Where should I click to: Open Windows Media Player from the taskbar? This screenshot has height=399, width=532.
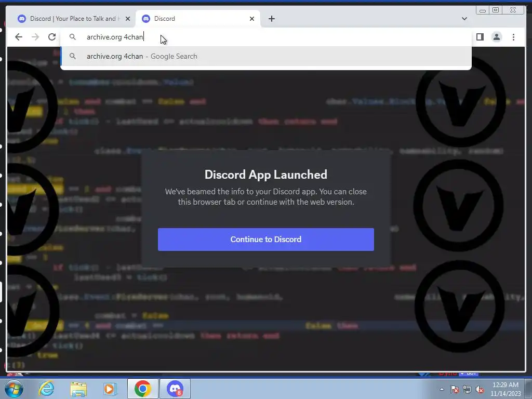(110, 389)
